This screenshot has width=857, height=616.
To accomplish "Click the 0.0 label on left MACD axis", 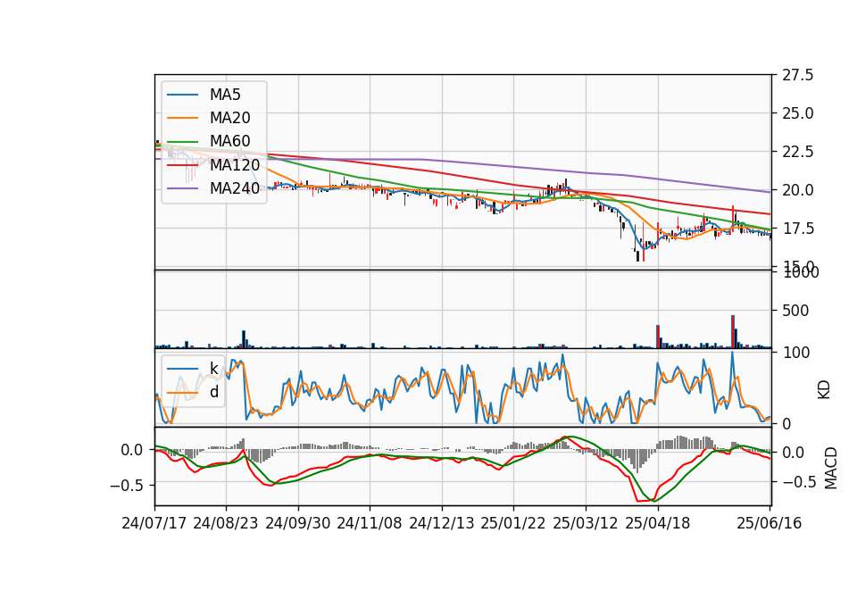I will [x=132, y=450].
